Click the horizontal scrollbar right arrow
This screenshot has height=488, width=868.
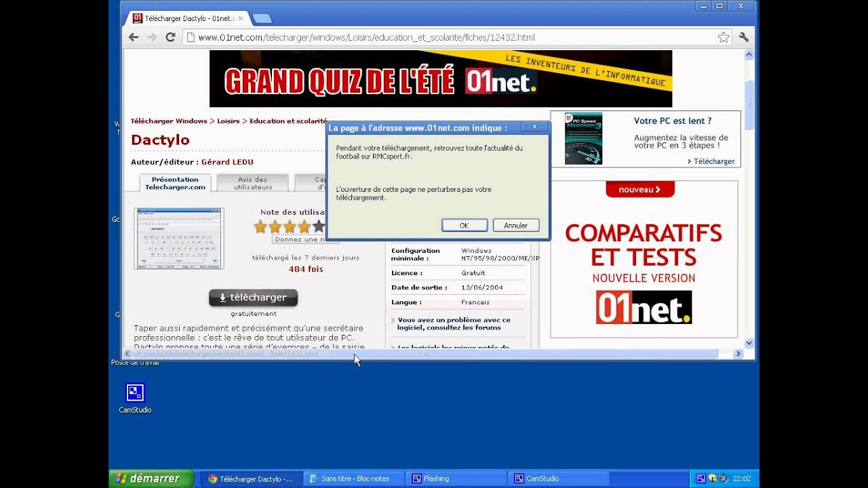738,354
